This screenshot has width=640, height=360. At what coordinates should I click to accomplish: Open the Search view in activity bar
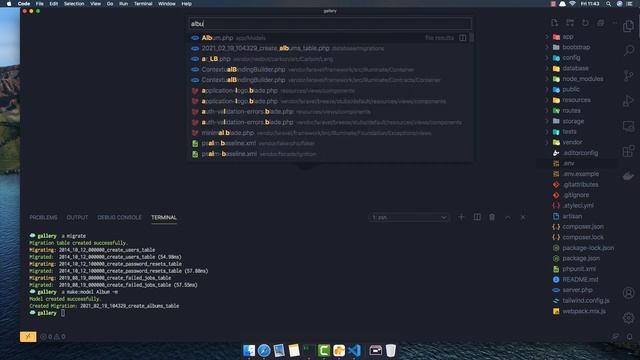[x=629, y=51]
